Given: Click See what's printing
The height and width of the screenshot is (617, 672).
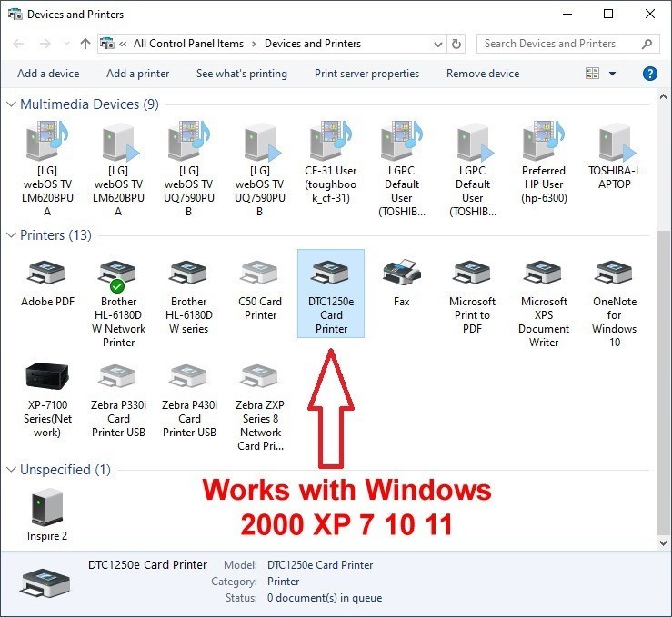Looking at the screenshot, I should point(241,74).
